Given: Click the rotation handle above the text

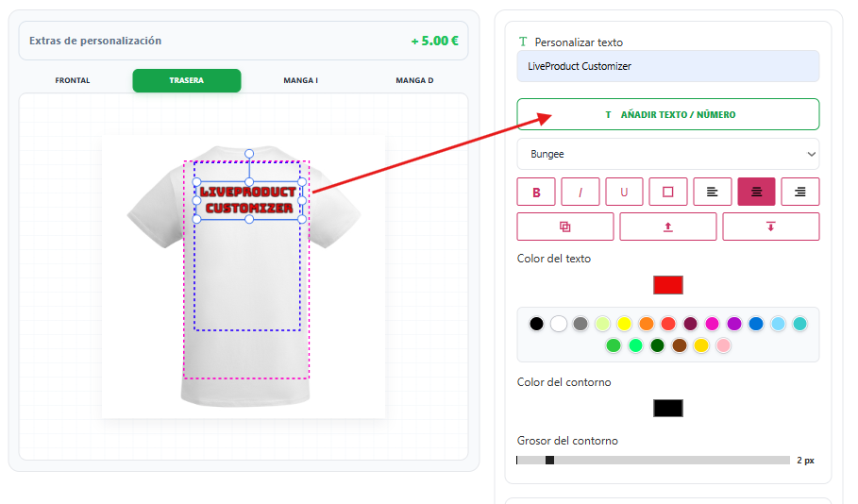Looking at the screenshot, I should click(x=249, y=154).
